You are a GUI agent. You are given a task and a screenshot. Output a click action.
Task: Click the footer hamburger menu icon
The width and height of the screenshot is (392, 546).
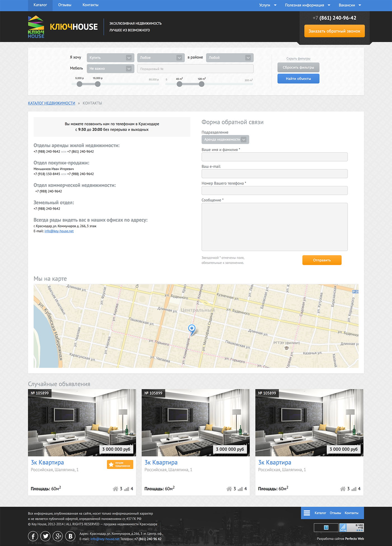click(307, 513)
